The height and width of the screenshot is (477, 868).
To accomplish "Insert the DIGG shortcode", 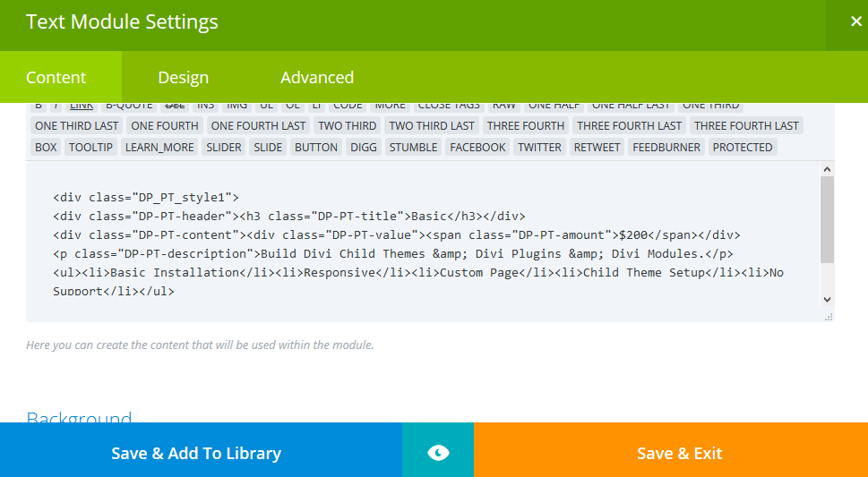I will point(363,147).
